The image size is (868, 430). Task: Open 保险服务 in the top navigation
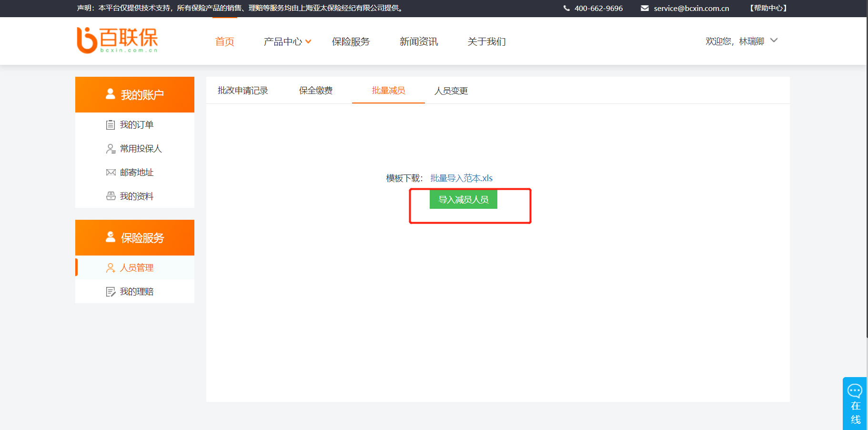coord(351,42)
